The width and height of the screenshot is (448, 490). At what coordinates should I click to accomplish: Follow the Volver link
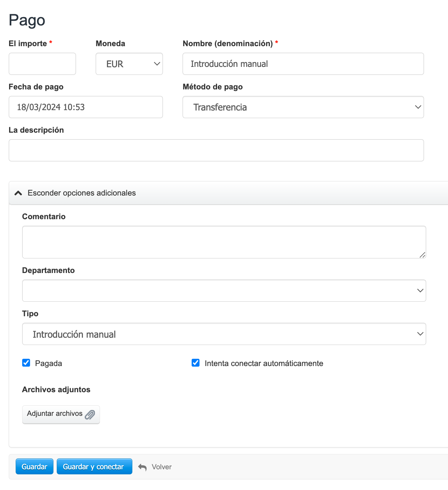(161, 467)
